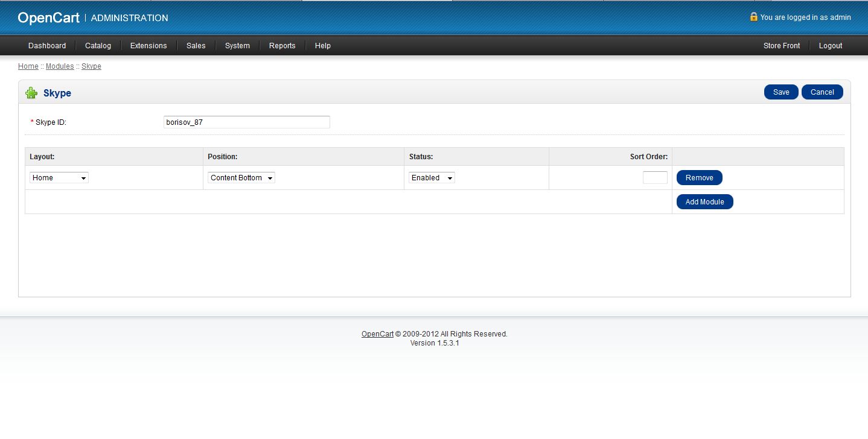
Task: Click the Home breadcrumb link
Action: click(28, 66)
